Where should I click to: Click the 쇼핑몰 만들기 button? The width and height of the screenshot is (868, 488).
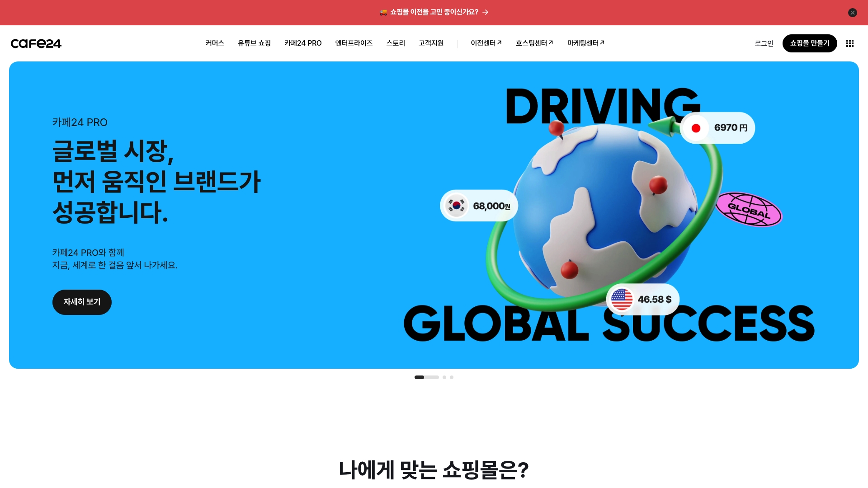810,43
